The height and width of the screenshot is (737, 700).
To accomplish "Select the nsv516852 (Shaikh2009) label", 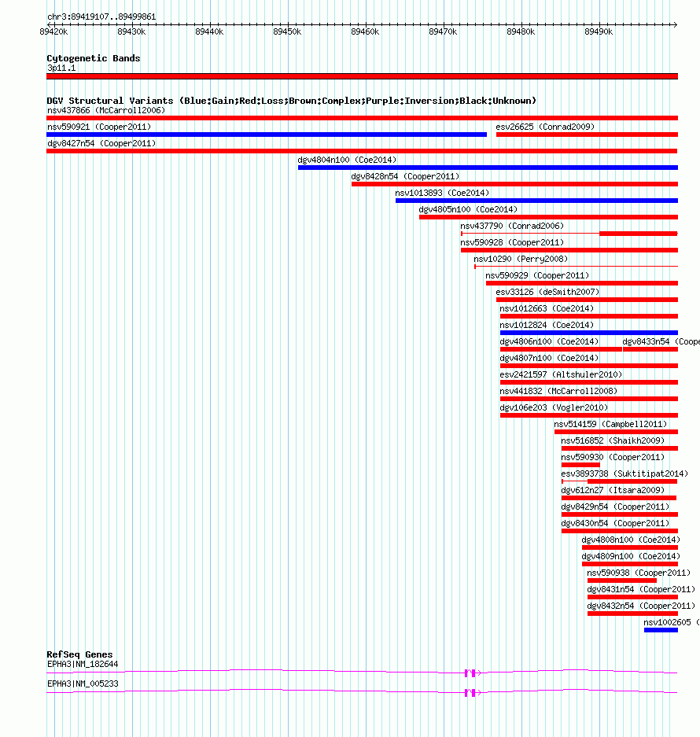I will (613, 440).
